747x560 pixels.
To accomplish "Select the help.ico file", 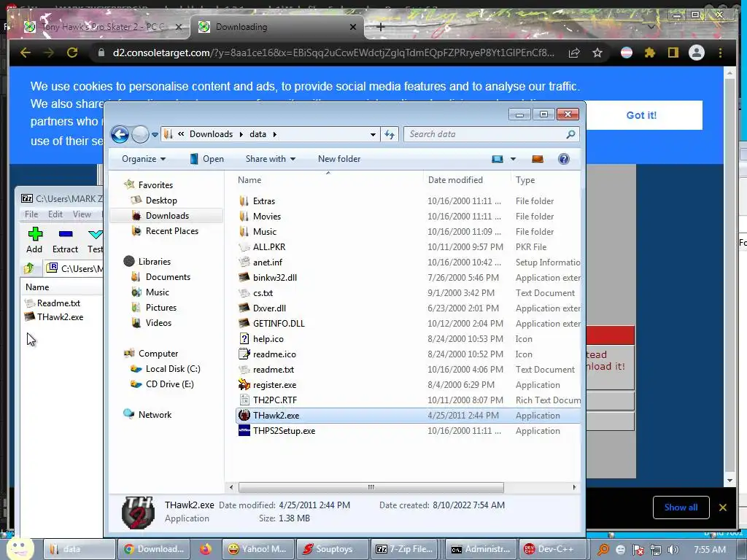I will [x=268, y=339].
